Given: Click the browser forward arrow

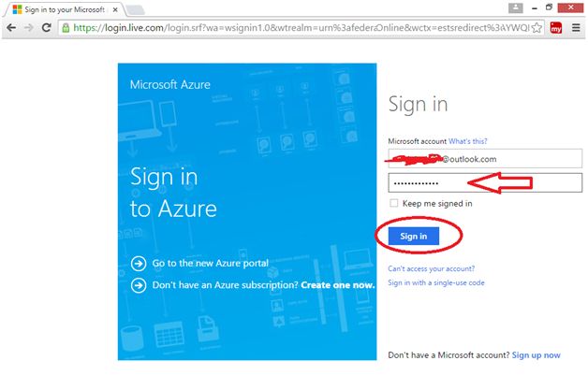Looking at the screenshot, I should click(x=31, y=27).
